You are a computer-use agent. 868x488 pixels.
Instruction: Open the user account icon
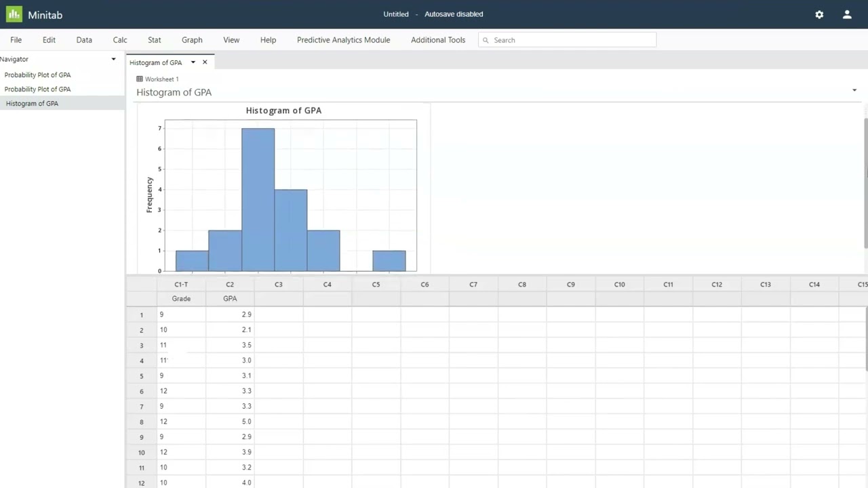click(x=847, y=14)
